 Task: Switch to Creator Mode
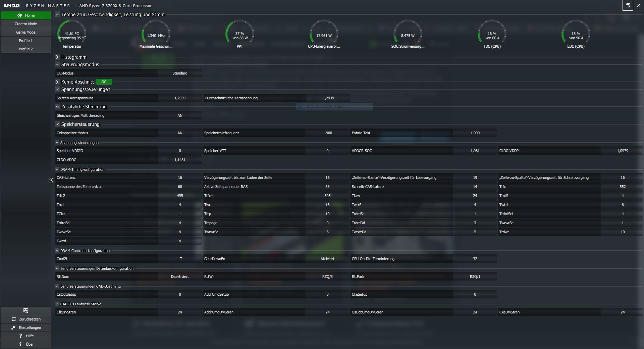26,24
